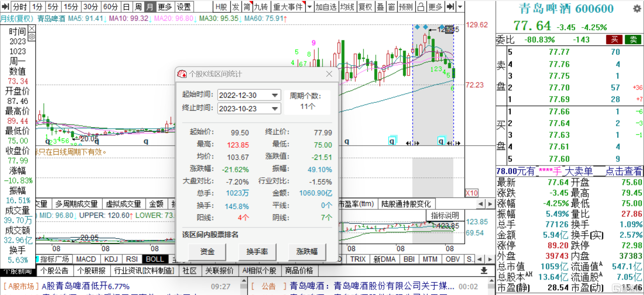Screen dimensions: 644x295
Task: Toggle 发 button in toolbar
Action: point(236,7)
